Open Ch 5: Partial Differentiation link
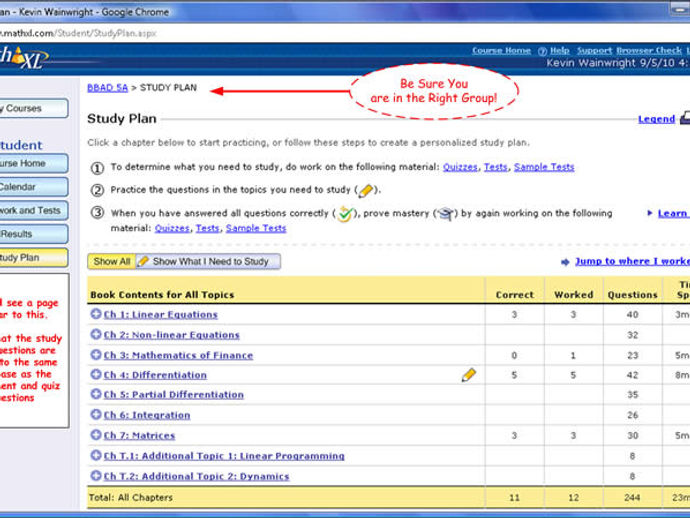 point(174,395)
